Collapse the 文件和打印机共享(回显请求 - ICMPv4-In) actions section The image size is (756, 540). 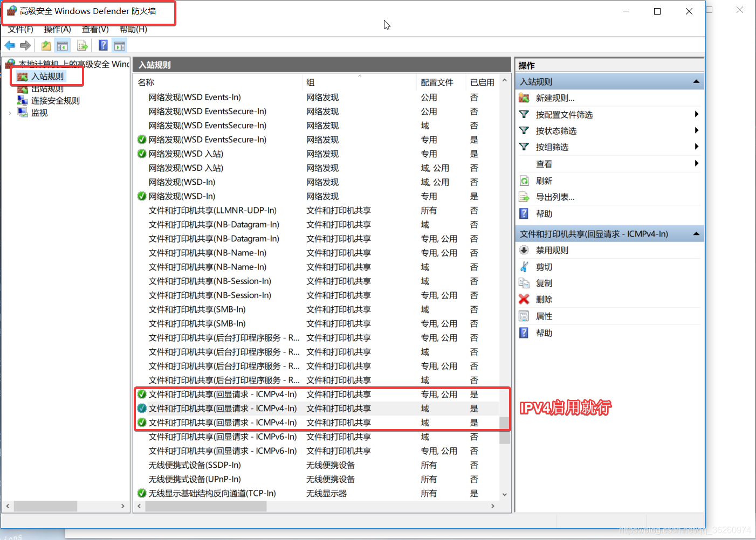696,233
